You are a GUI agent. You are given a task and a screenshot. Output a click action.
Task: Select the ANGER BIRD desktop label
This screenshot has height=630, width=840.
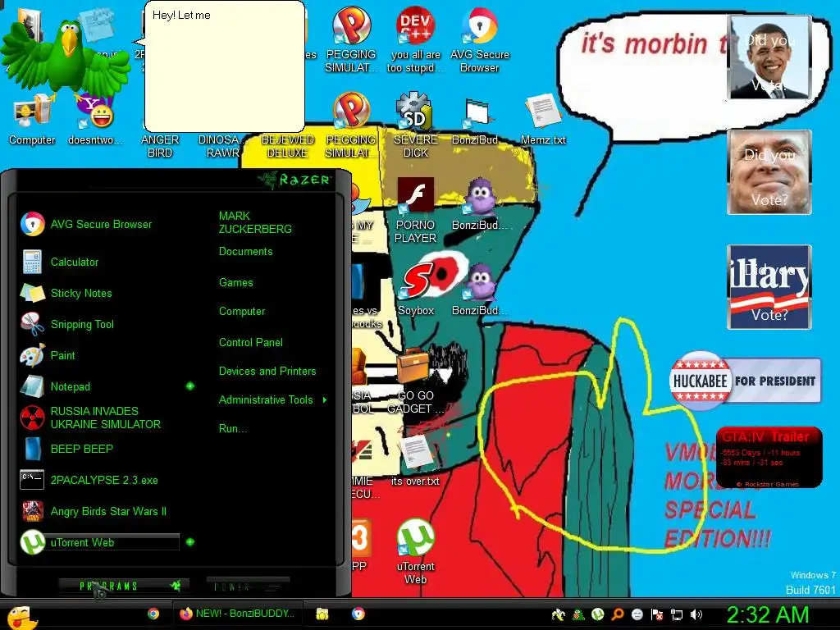click(160, 146)
